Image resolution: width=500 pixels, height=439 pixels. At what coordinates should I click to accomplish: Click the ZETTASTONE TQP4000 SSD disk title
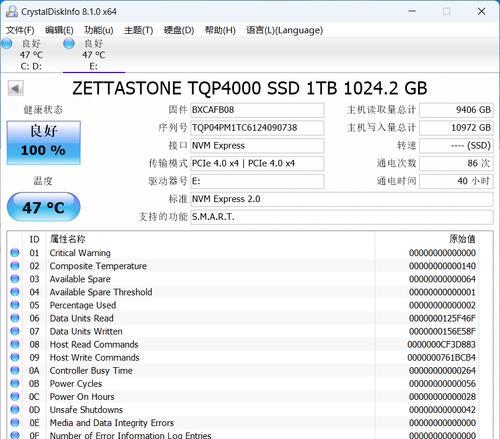250,88
